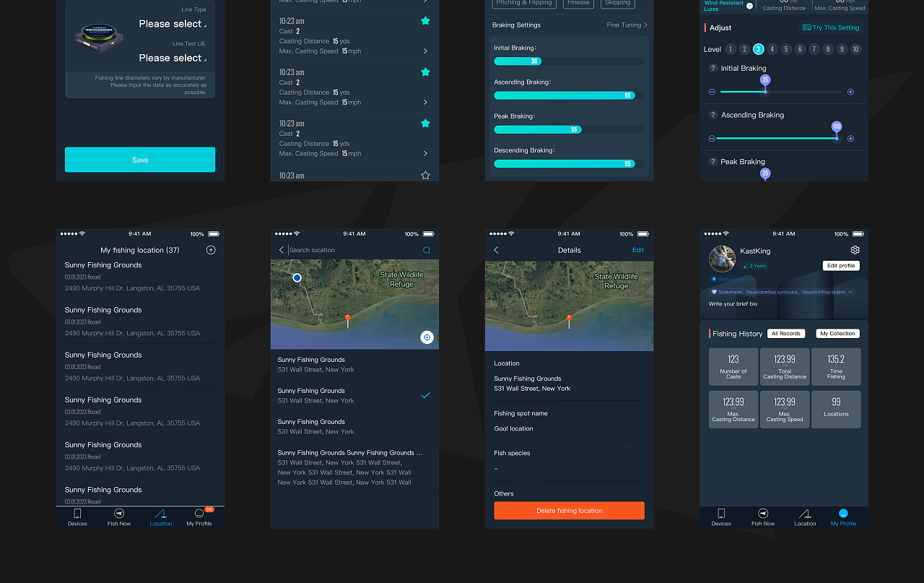Set the braking level to 9
The image size is (924, 583).
point(842,49)
